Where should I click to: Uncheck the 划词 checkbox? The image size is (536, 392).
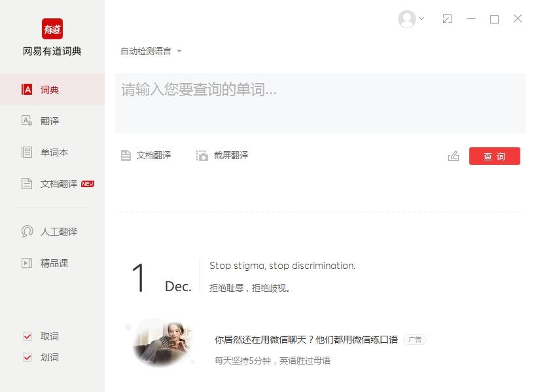click(27, 357)
